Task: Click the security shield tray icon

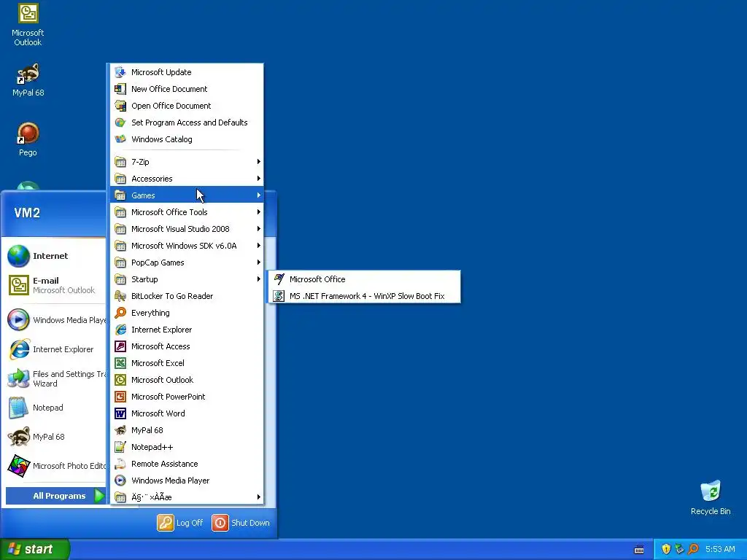Action: point(666,549)
